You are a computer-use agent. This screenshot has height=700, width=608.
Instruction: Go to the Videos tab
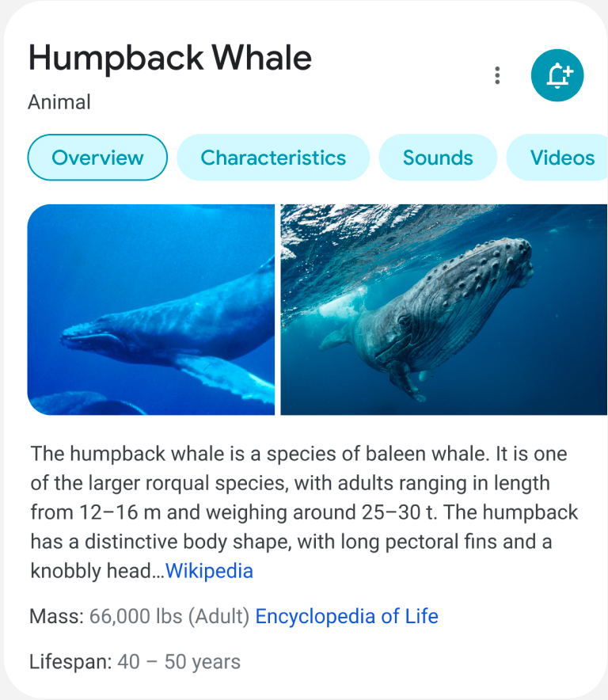(558, 158)
